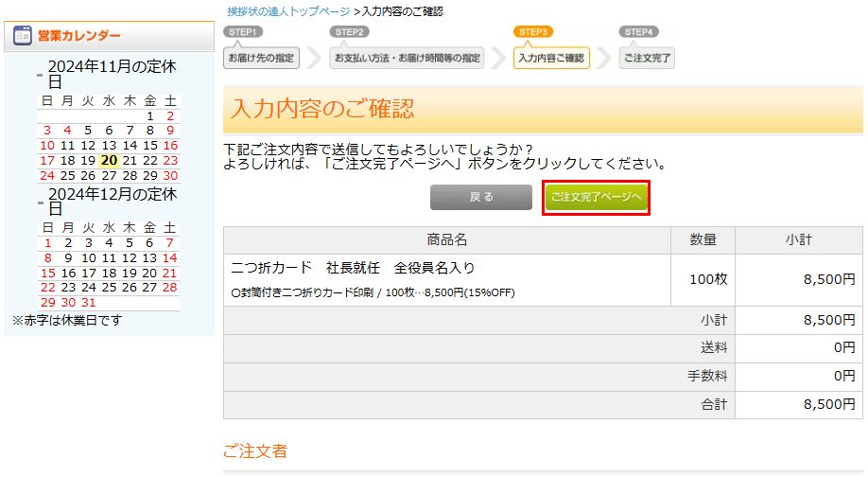The width and height of the screenshot is (868, 477).
Task: Click the ご注文者 section heading
Action: 255,450
